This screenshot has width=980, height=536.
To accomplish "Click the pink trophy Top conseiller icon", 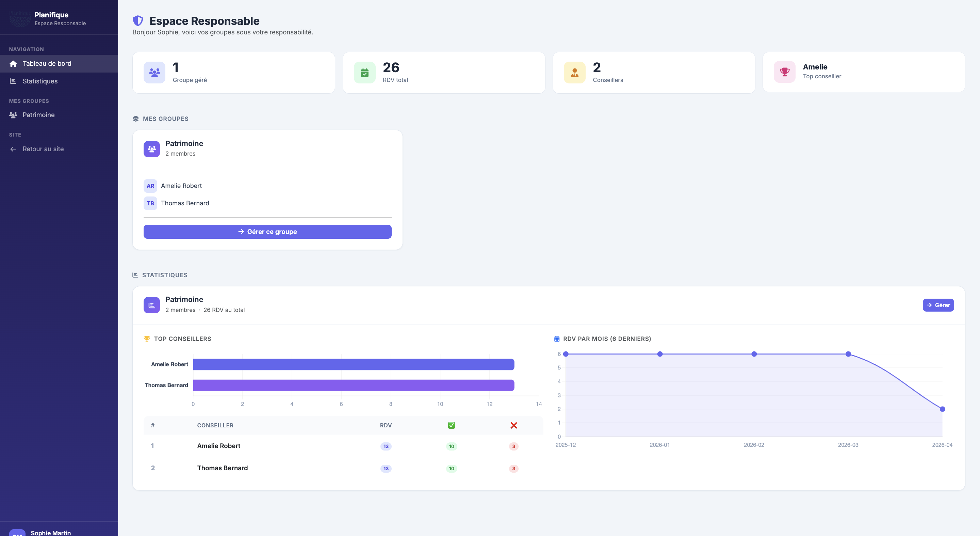I will click(x=784, y=72).
